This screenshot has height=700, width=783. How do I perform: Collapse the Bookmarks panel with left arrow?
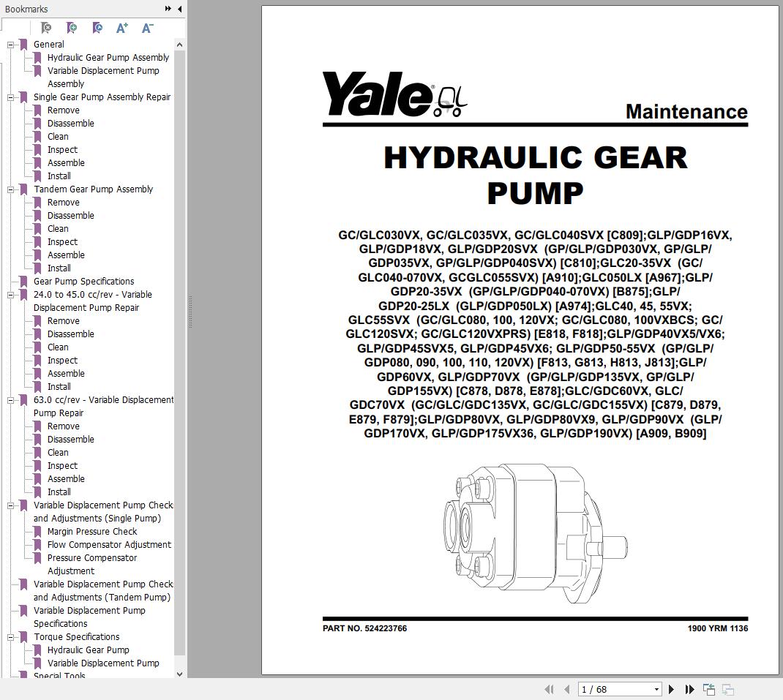point(180,9)
